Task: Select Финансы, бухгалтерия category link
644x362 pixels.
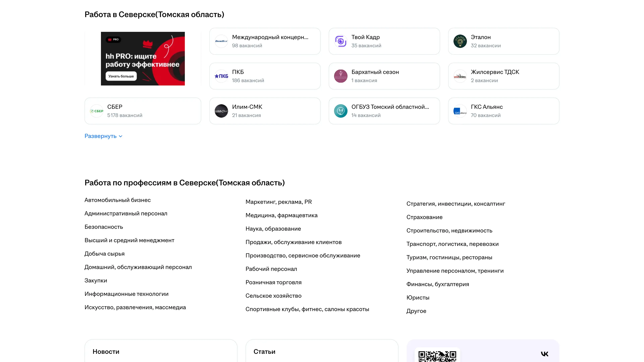Action: pos(438,284)
